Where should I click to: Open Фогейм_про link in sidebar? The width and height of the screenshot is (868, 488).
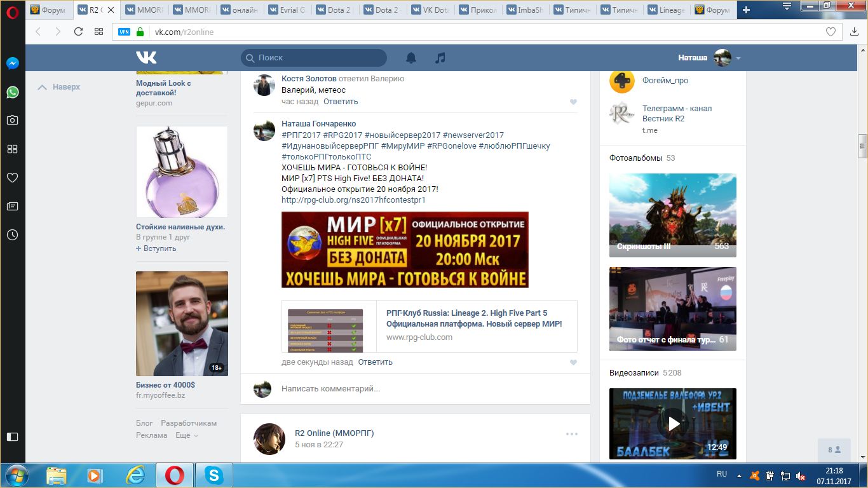665,81
